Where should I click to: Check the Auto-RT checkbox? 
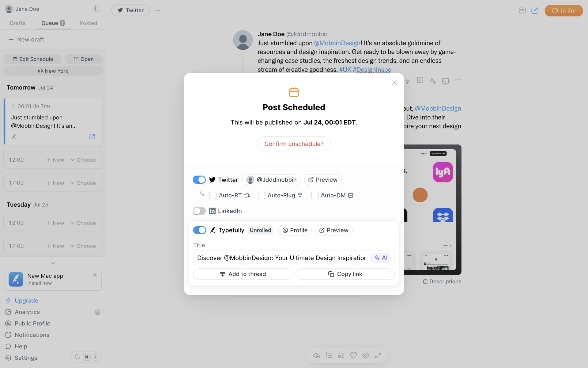(x=213, y=195)
